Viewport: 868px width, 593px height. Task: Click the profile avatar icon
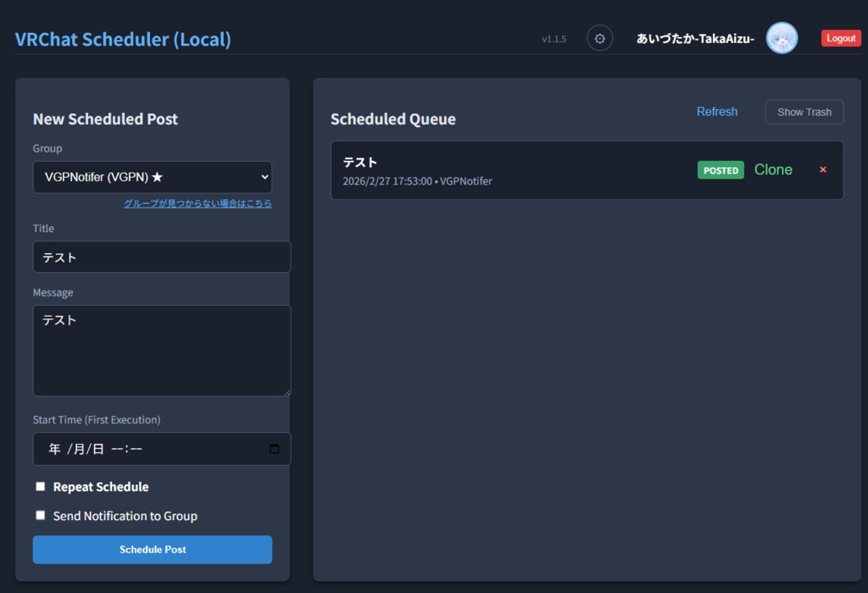point(782,37)
